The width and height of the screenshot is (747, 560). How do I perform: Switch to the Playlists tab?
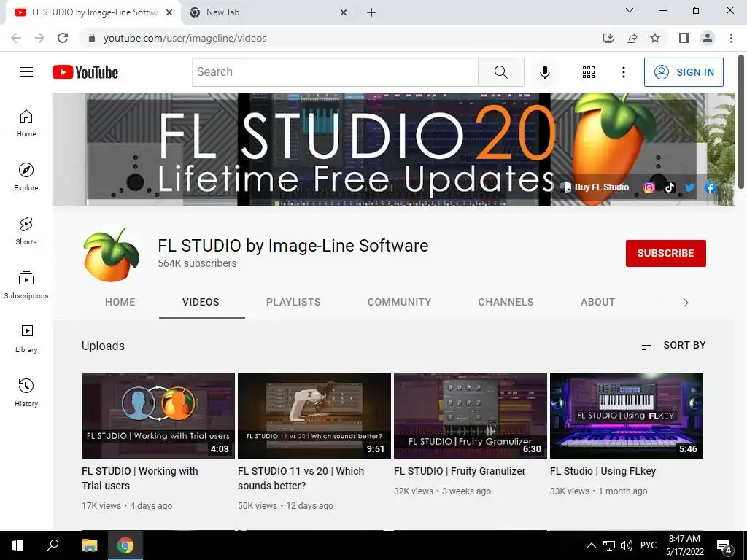(293, 302)
